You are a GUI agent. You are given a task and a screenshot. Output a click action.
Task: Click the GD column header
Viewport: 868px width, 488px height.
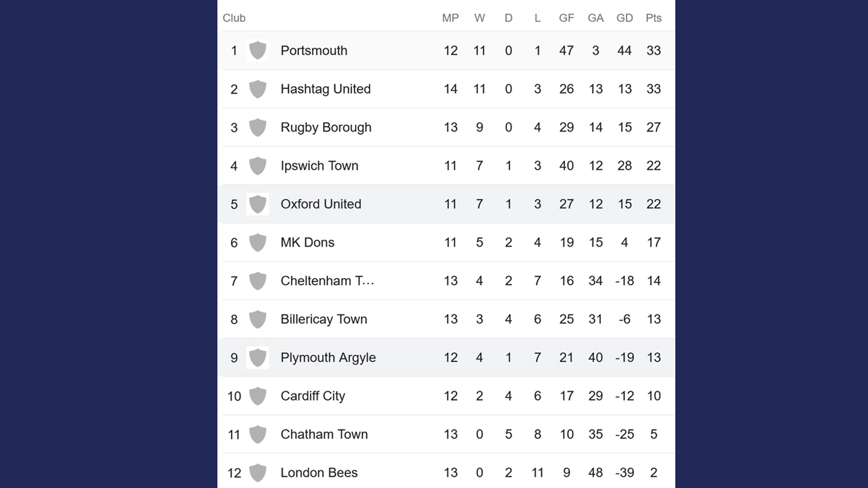pos(624,18)
